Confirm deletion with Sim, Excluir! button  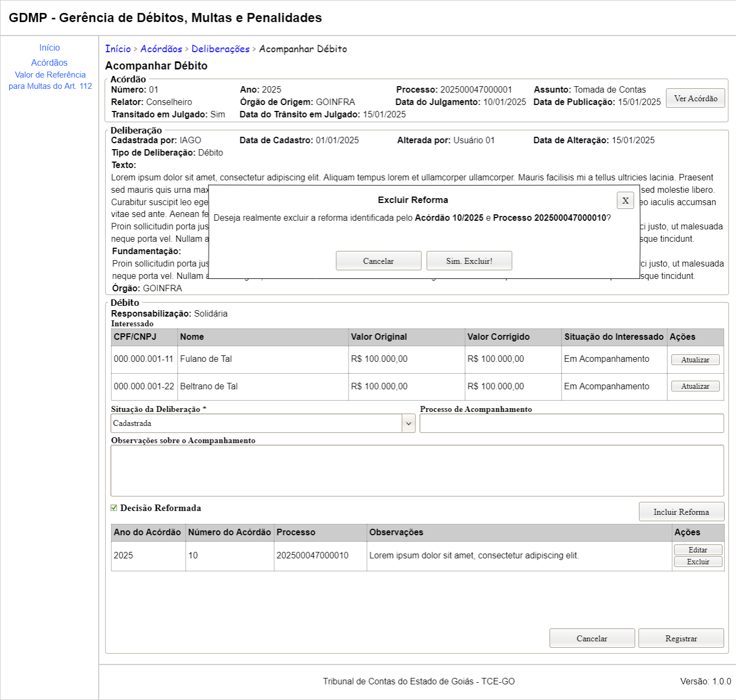coord(469,261)
